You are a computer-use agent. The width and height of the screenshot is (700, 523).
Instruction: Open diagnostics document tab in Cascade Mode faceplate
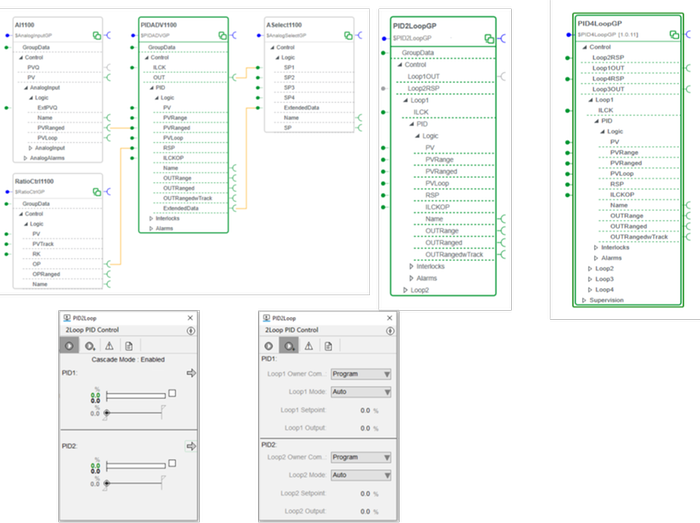pyautogui.click(x=129, y=346)
